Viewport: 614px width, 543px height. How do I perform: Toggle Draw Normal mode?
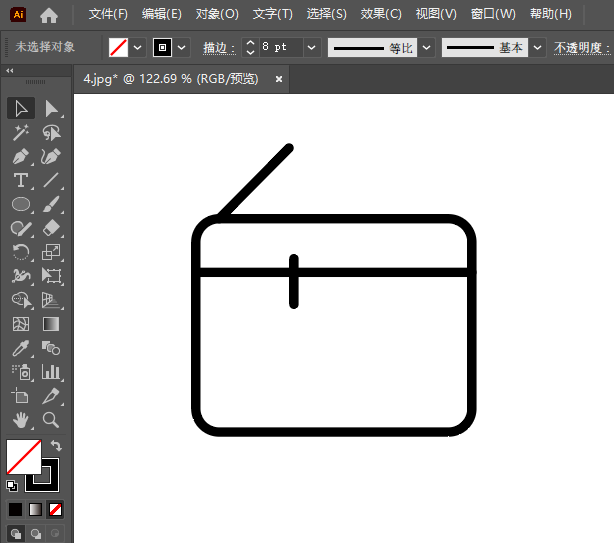(x=16, y=533)
